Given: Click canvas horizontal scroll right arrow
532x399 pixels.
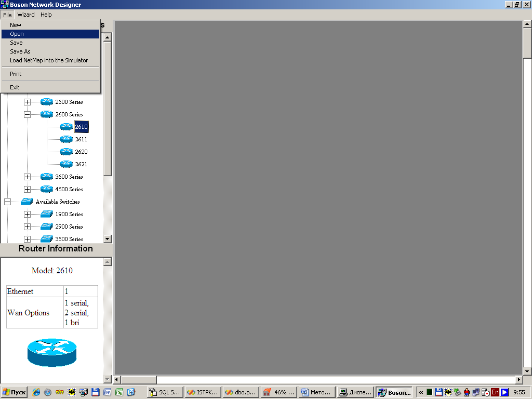Looking at the screenshot, I should pos(519,379).
